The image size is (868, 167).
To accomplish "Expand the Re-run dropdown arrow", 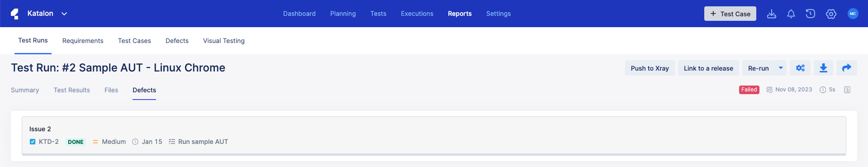I will point(781,68).
